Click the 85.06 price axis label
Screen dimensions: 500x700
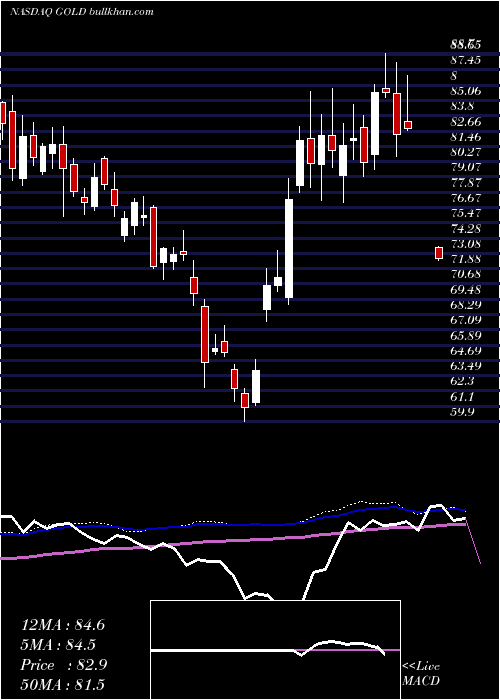(x=466, y=91)
